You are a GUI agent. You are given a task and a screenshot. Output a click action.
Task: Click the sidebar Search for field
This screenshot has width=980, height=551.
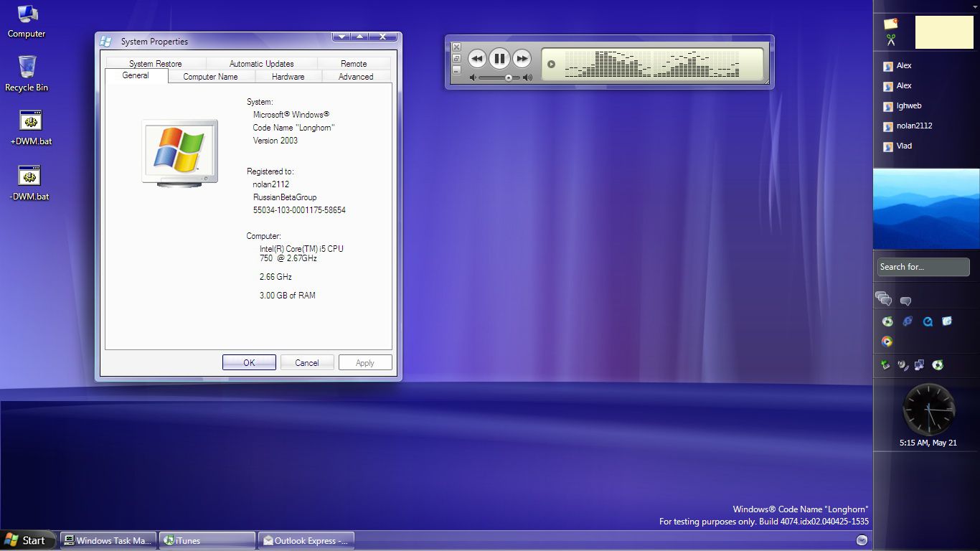coord(923,267)
